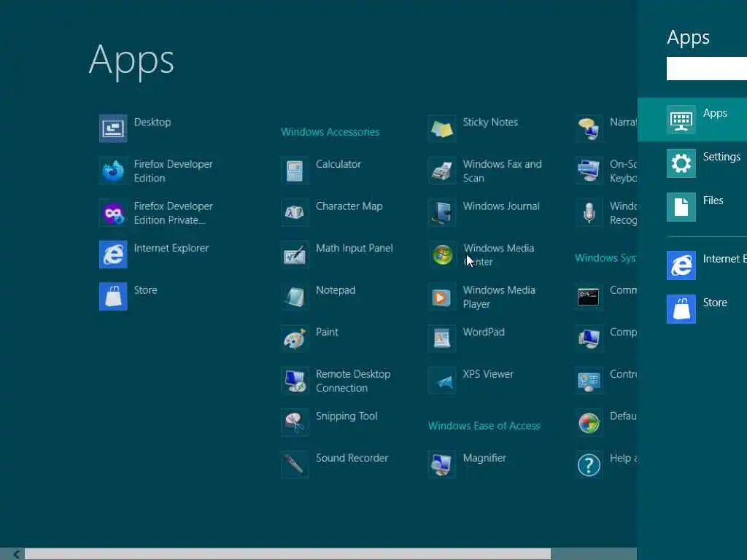Open the Narrator icon
Screen dimensions: 747x560
pos(589,128)
